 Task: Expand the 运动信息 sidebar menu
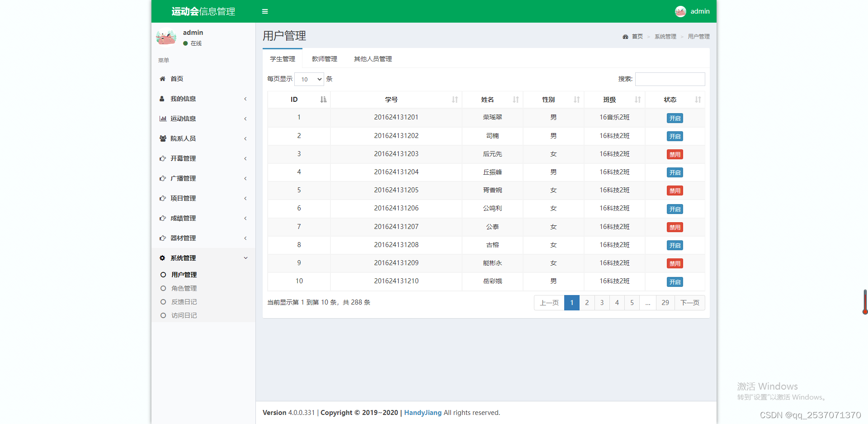tap(203, 119)
